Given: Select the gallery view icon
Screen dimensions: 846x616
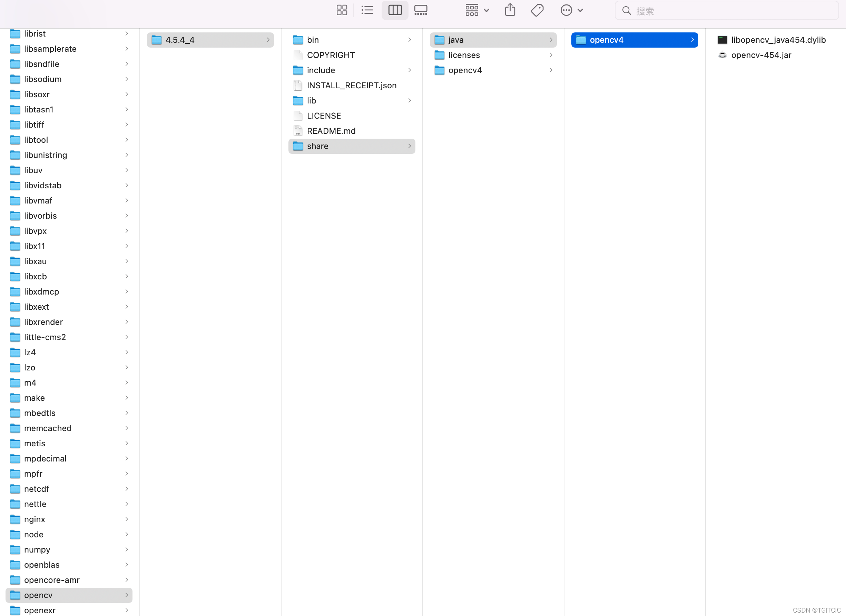Looking at the screenshot, I should 421,10.
